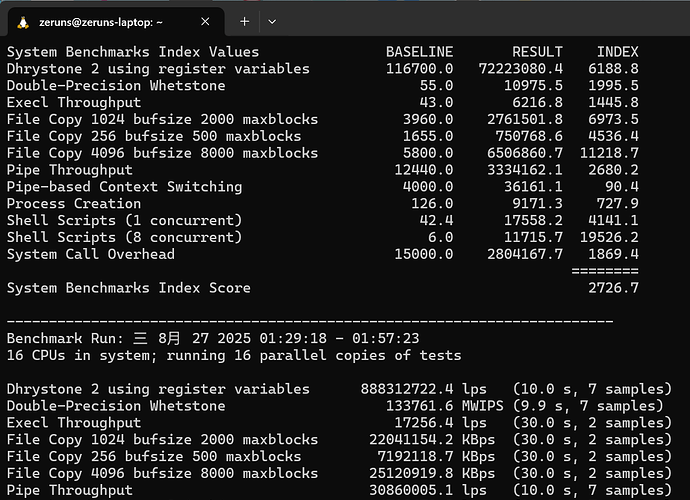Image resolution: width=690 pixels, height=500 pixels.
Task: Click Whetstone index value 1995.5
Action: point(613,85)
